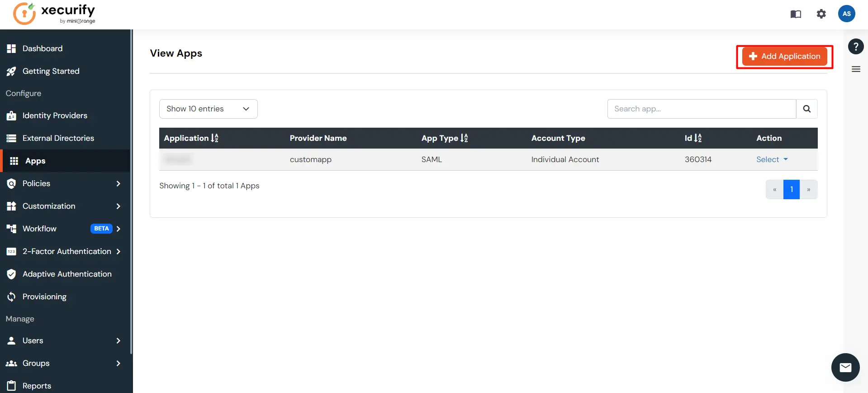868x393 pixels.
Task: Open the documentation book icon
Action: [796, 14]
